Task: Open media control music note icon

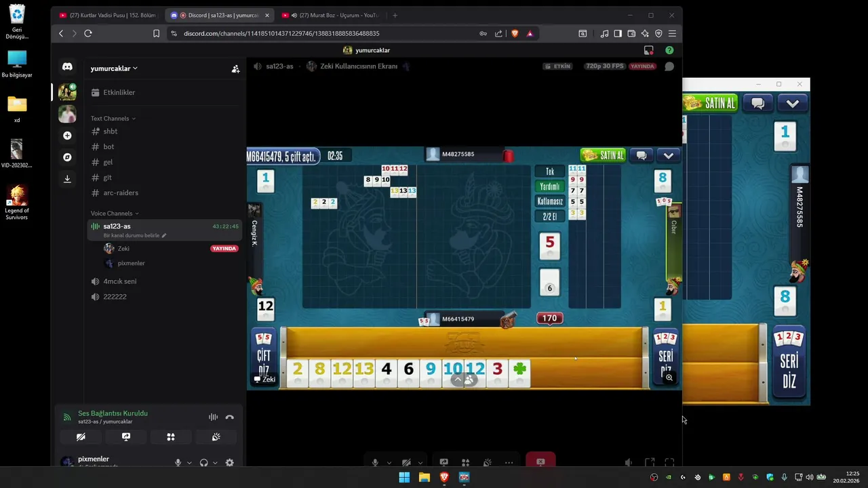Action: pos(604,33)
